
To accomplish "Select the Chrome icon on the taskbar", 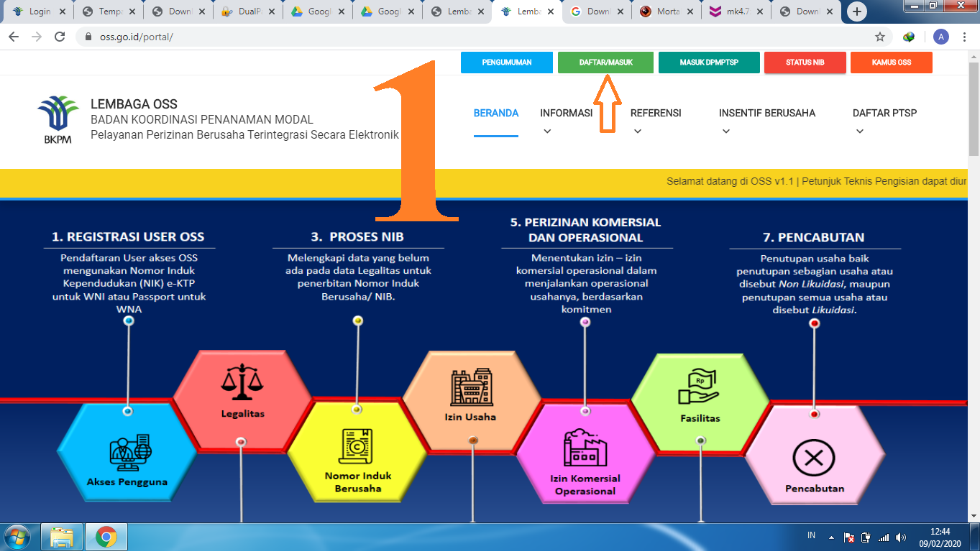I will point(105,536).
